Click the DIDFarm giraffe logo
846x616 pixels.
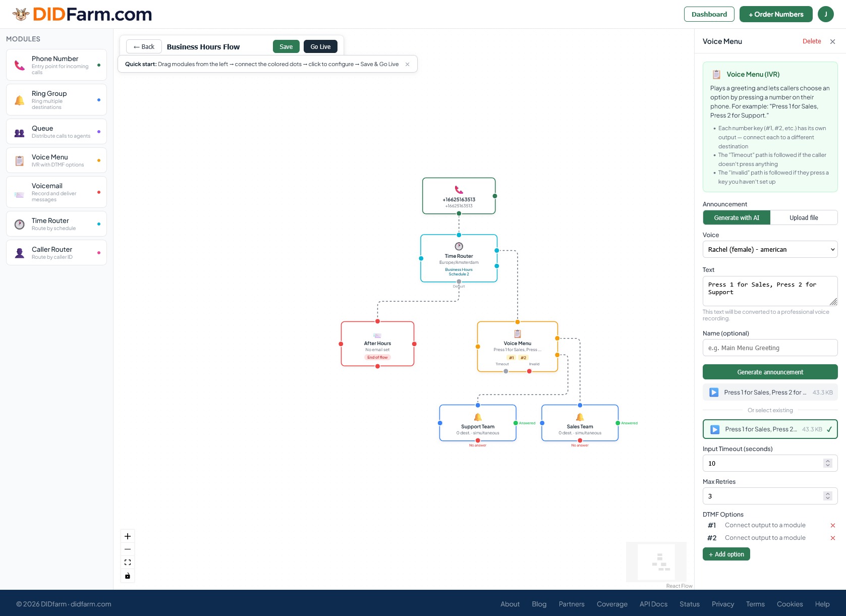[20, 14]
